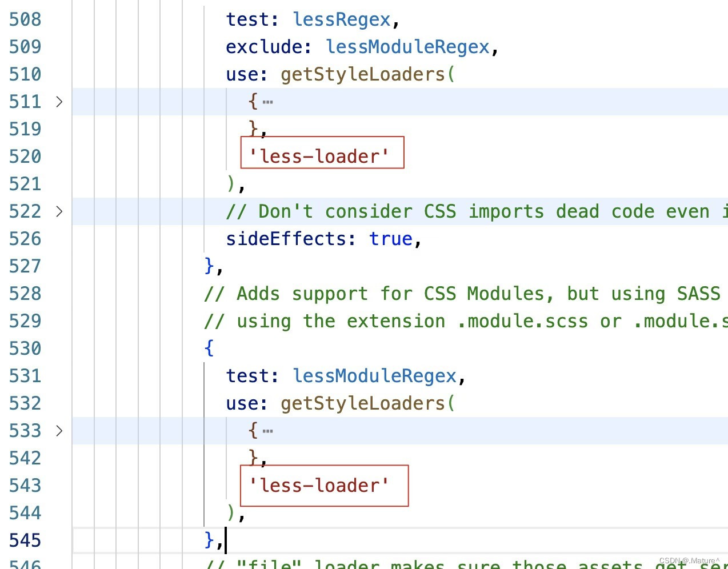Click the true keyword on line 526
The height and width of the screenshot is (569, 728).
click(x=390, y=238)
